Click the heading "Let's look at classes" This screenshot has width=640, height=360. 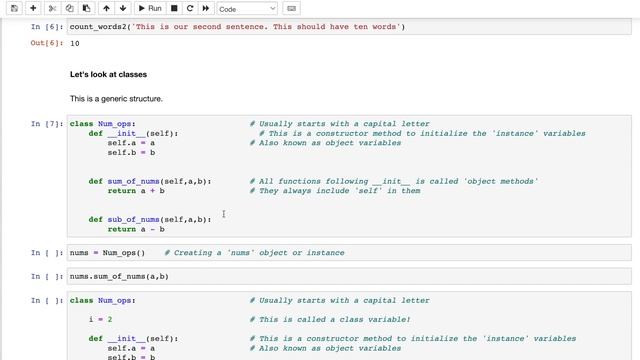click(x=108, y=74)
